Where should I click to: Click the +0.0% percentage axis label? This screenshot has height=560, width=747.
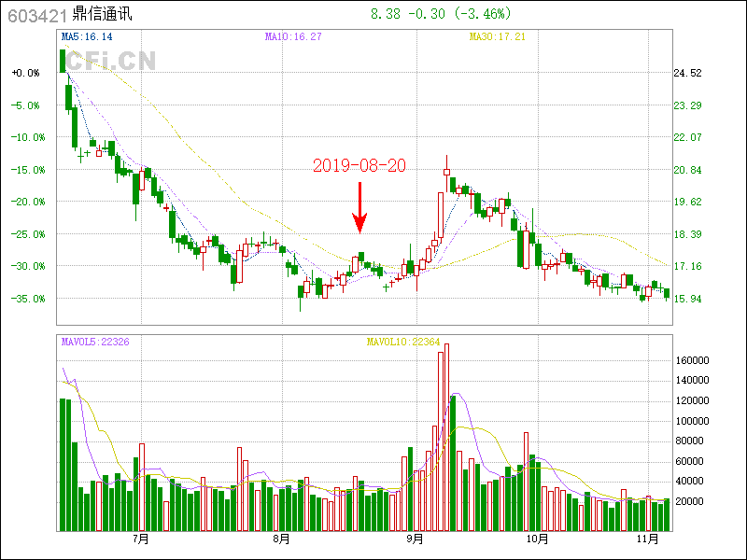pos(26,73)
